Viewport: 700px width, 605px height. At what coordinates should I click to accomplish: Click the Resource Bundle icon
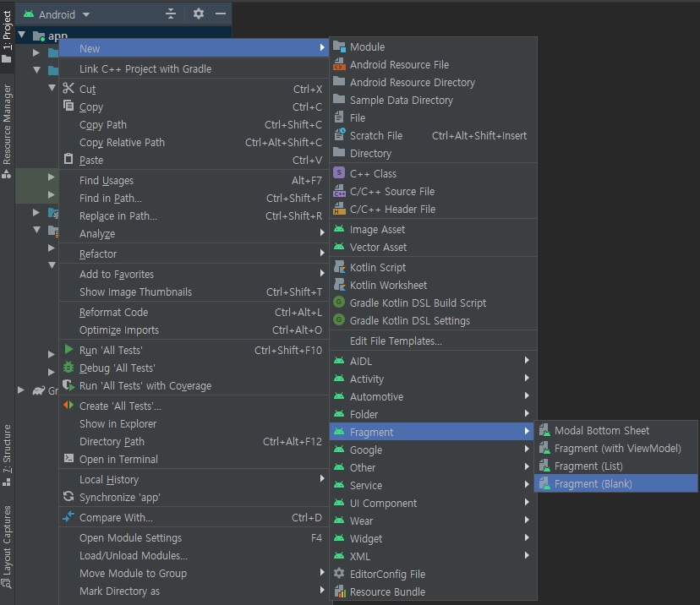[x=339, y=591]
